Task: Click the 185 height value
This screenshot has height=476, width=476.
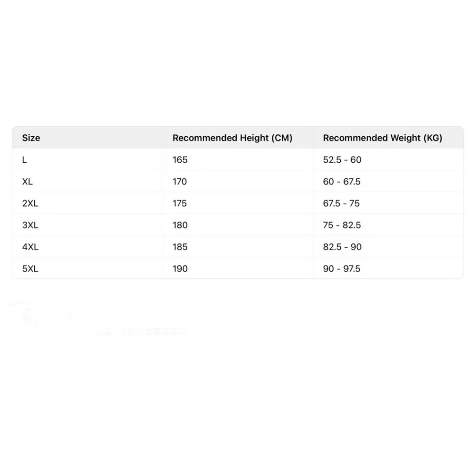Action: (x=180, y=247)
